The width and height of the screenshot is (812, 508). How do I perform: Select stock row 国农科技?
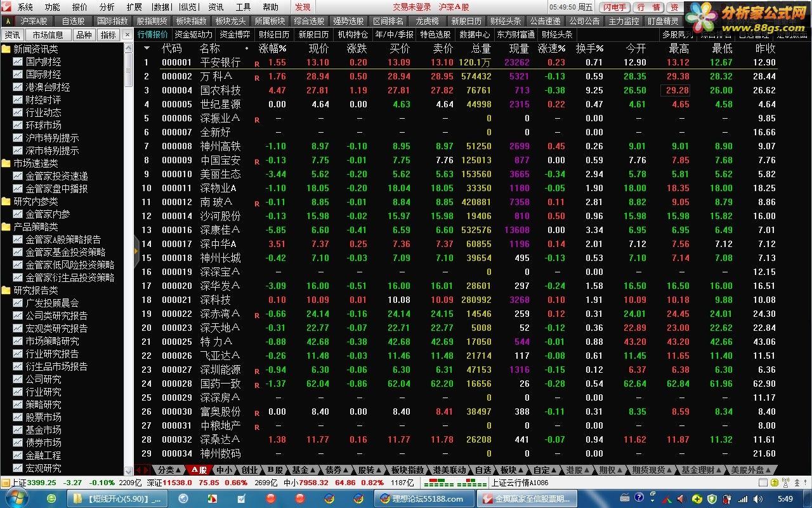pyautogui.click(x=455, y=90)
